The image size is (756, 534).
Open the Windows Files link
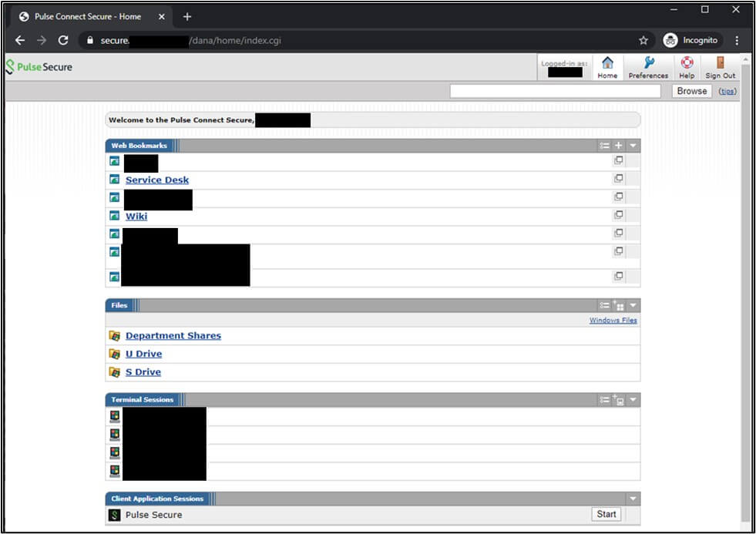(613, 320)
